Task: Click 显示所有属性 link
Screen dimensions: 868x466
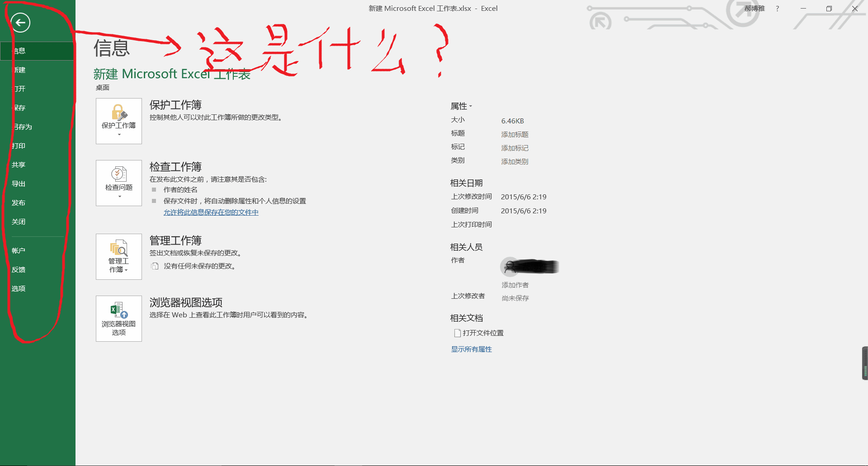Action: pyautogui.click(x=472, y=349)
